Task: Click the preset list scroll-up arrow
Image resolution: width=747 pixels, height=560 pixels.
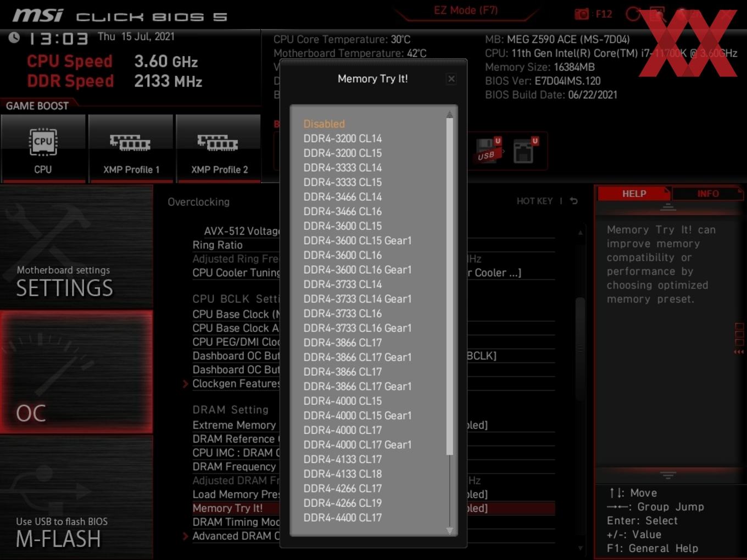Action: pyautogui.click(x=449, y=114)
